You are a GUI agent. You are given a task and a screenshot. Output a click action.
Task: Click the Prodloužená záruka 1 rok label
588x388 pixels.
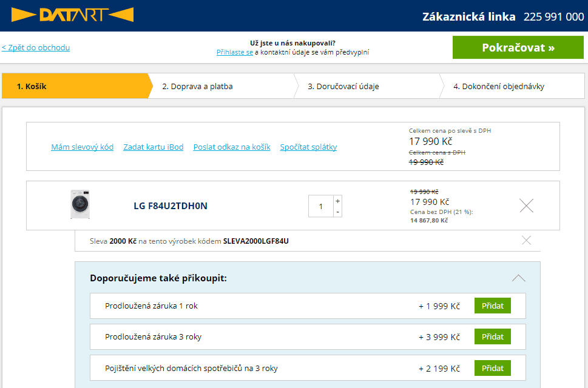151,306
